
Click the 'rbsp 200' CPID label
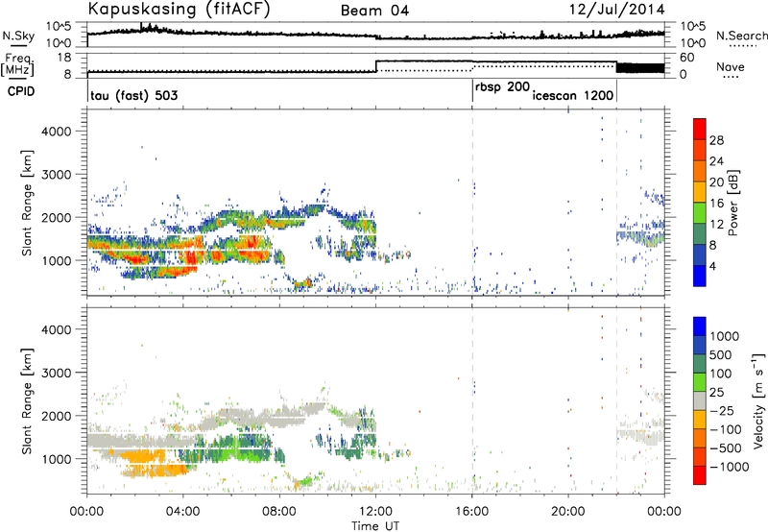(x=502, y=87)
